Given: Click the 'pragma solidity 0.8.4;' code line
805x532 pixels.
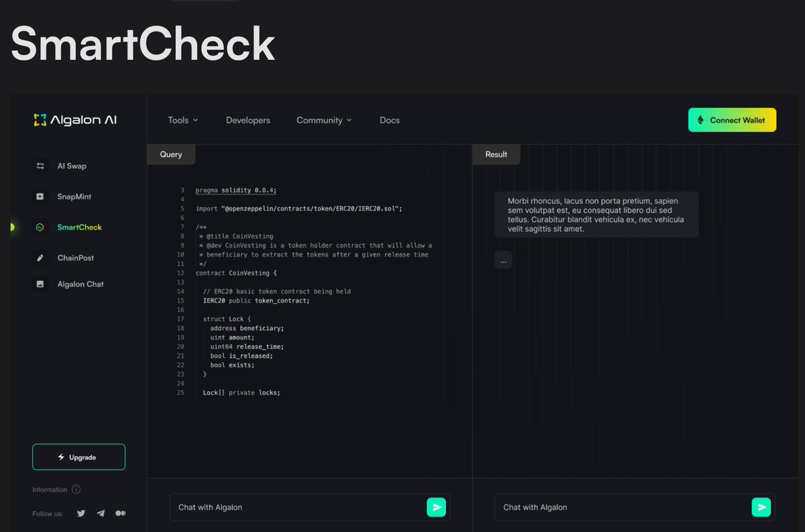Looking at the screenshot, I should point(236,191).
